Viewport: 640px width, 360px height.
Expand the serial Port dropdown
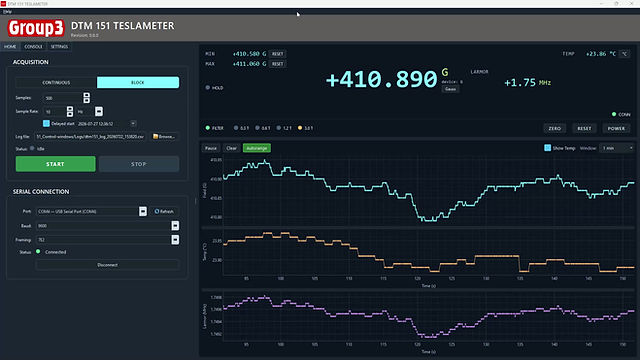[142, 211]
